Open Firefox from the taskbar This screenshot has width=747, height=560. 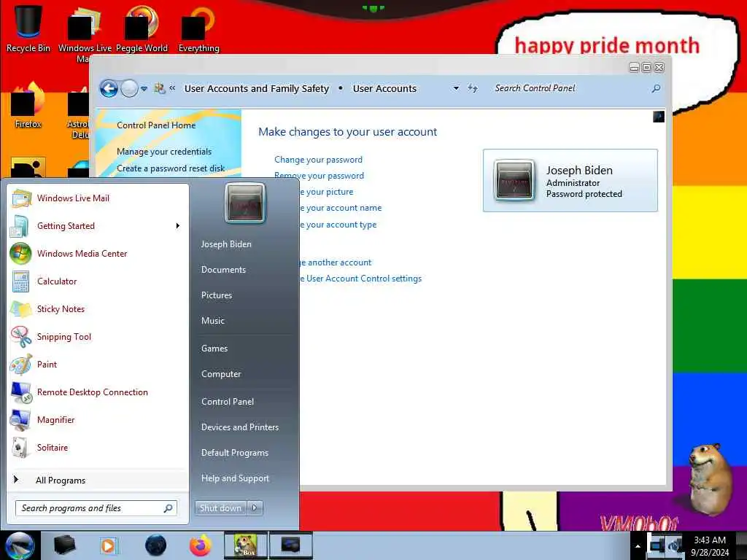pos(201,545)
